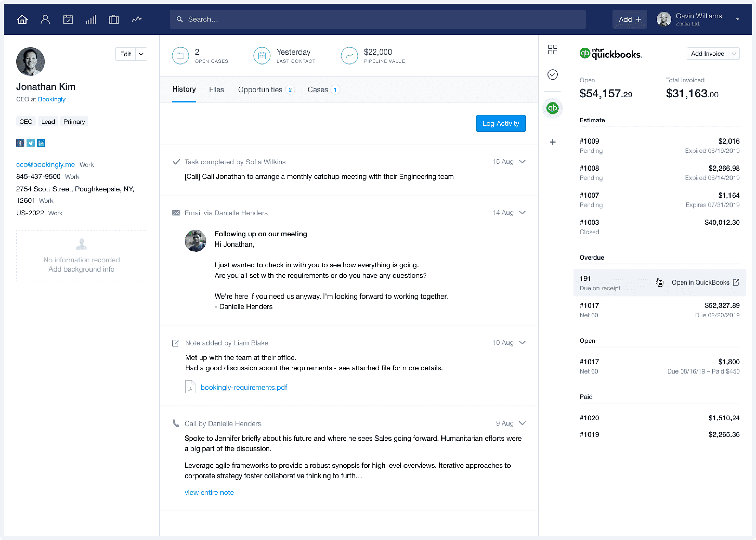Viewport: 756px width, 540px height.
Task: Open Jonathan Kim's Facebook profile icon
Action: point(20,143)
